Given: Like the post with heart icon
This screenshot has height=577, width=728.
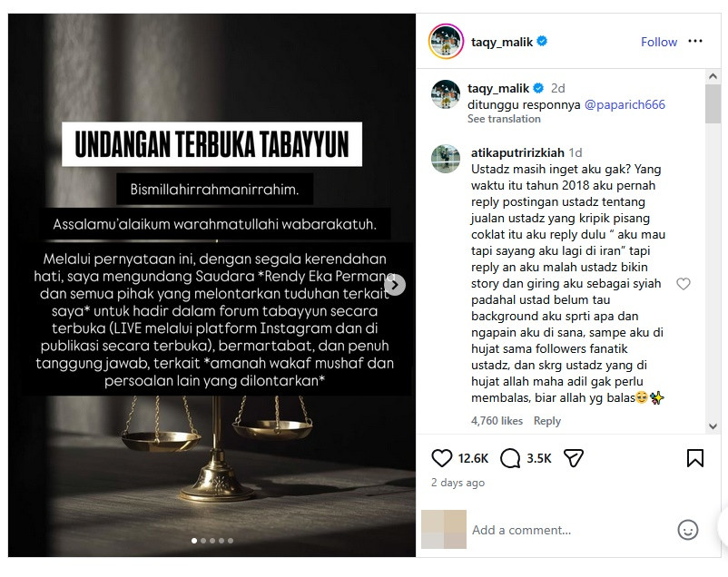Looking at the screenshot, I should click(x=441, y=458).
